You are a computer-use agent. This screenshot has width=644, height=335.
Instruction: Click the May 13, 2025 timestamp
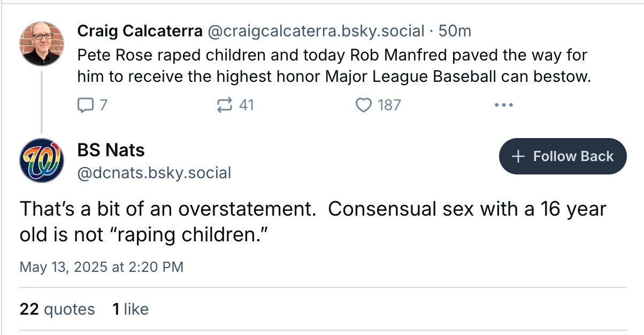[x=102, y=267]
